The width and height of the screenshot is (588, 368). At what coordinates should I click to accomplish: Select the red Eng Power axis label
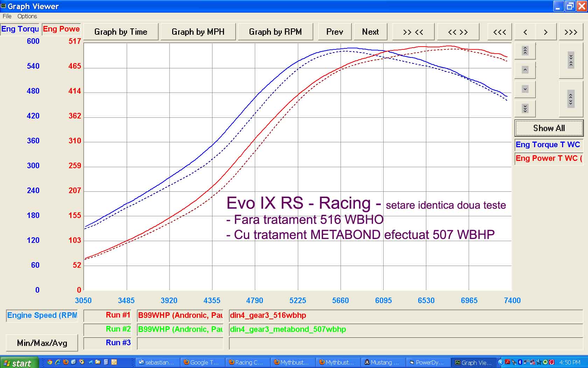click(61, 29)
